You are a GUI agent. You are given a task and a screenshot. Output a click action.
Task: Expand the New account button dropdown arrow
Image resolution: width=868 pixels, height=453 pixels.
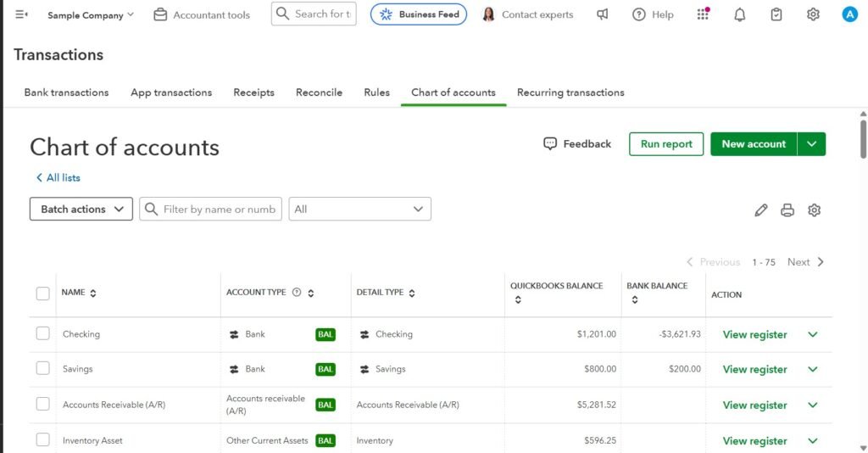tap(811, 144)
